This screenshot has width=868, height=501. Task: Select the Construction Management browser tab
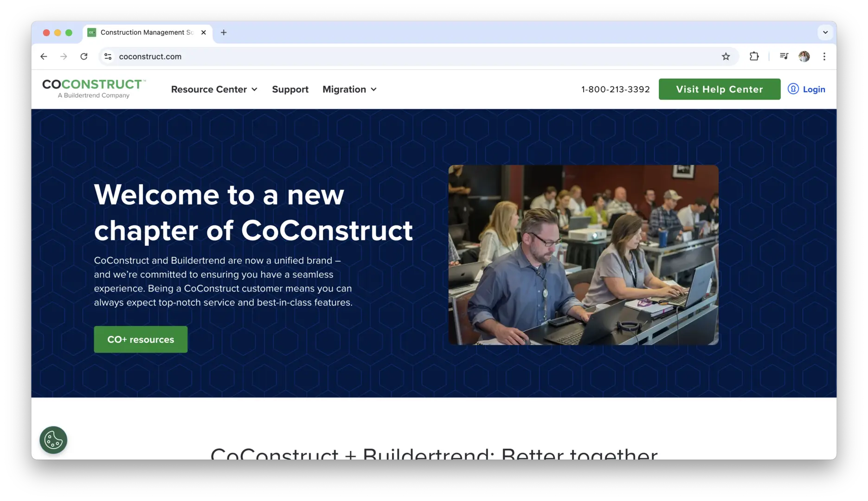pyautogui.click(x=147, y=32)
